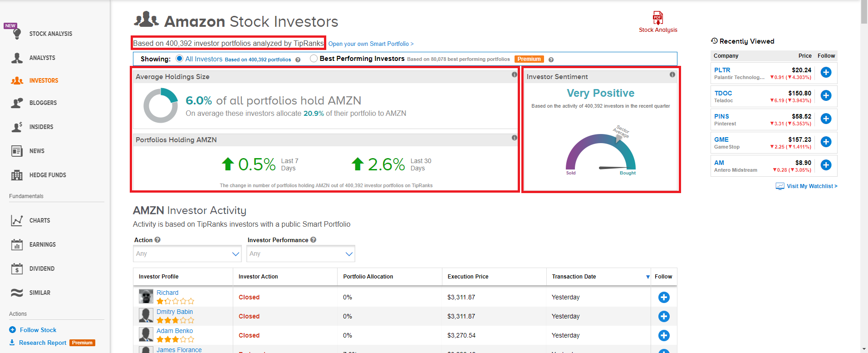Screen dimensions: 868x353
Task: Sort by Execution Price column header
Action: coord(468,277)
